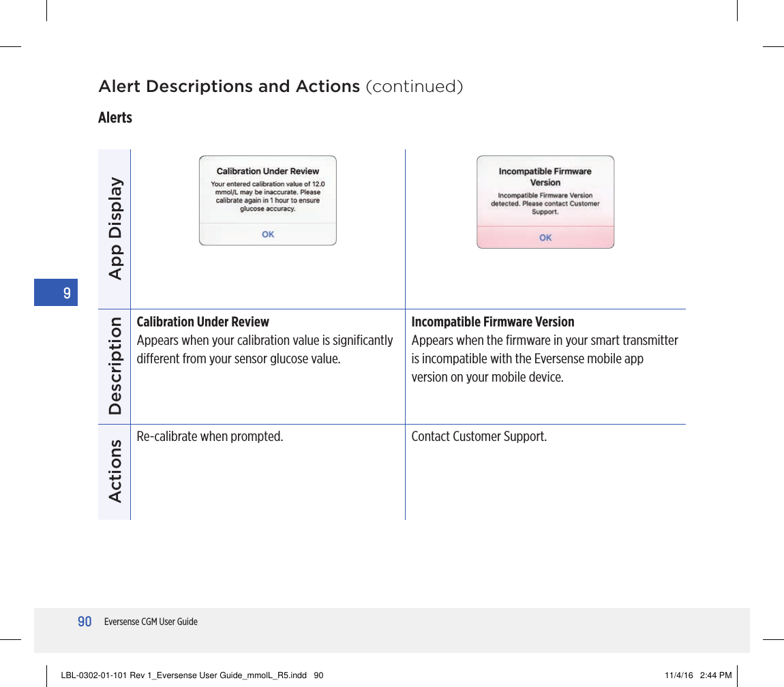Click the page number 90 in footer
The height and width of the screenshot is (687, 784).
(x=84, y=622)
